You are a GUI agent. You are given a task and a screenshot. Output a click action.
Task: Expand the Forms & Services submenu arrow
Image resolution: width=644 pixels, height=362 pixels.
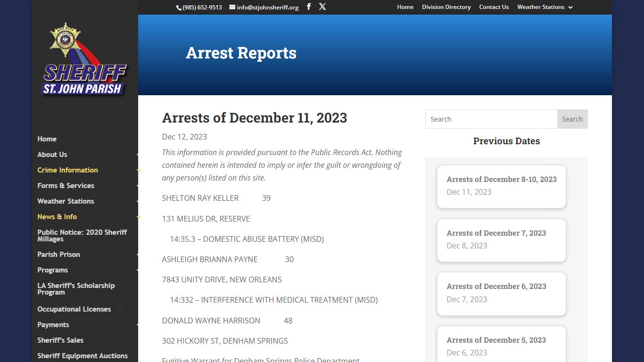(138, 186)
